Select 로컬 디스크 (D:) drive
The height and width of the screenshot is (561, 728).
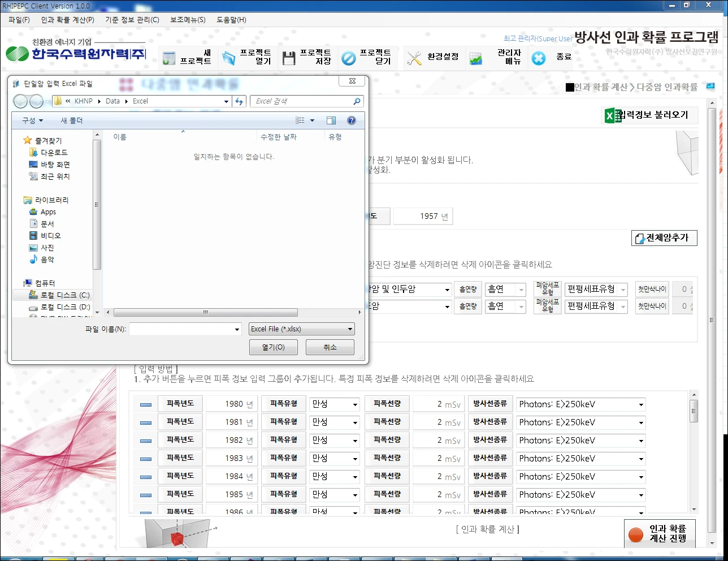59,307
